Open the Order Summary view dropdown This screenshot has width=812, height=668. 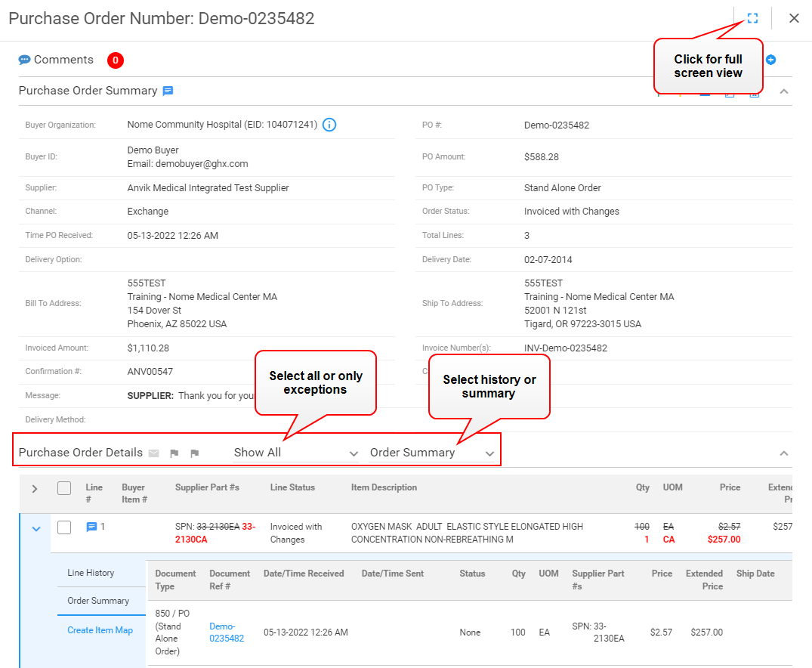432,453
